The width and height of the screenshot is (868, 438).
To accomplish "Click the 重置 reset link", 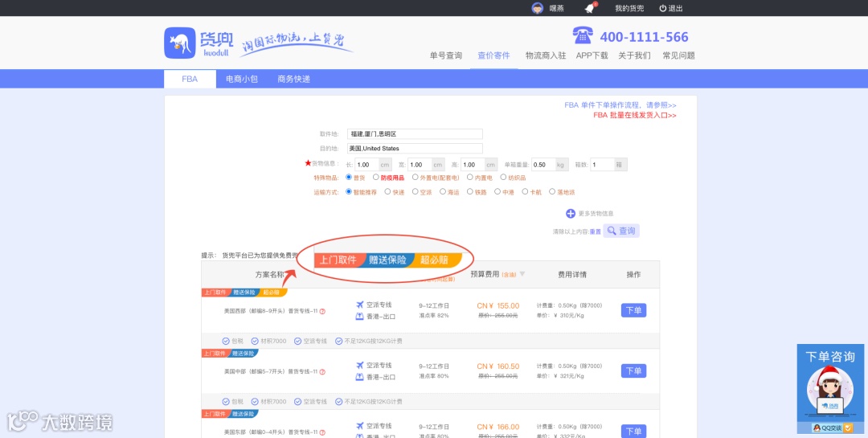I will point(595,232).
